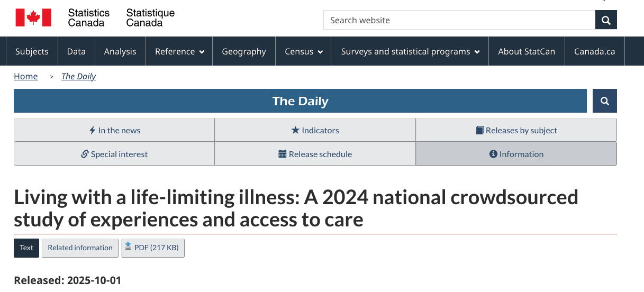Select the Text tab
The width and height of the screenshot is (644, 292).
pyautogui.click(x=26, y=248)
